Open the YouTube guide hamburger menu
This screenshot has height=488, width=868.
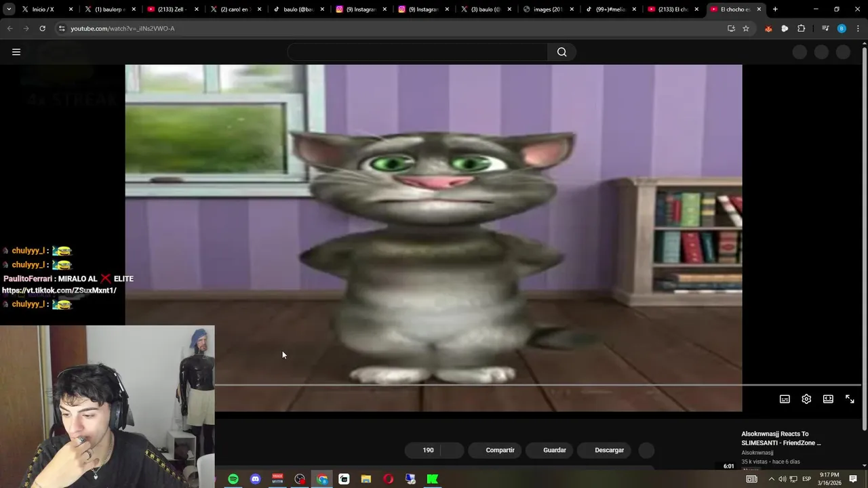(16, 52)
